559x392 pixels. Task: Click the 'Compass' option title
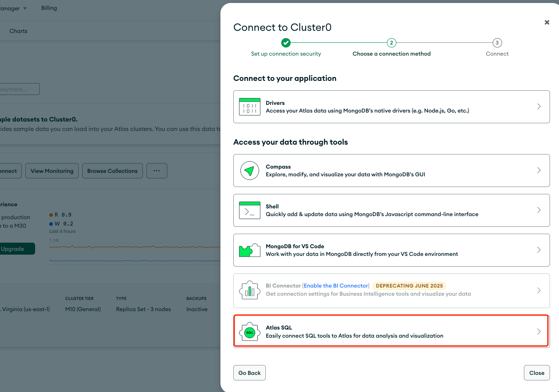[x=278, y=167]
